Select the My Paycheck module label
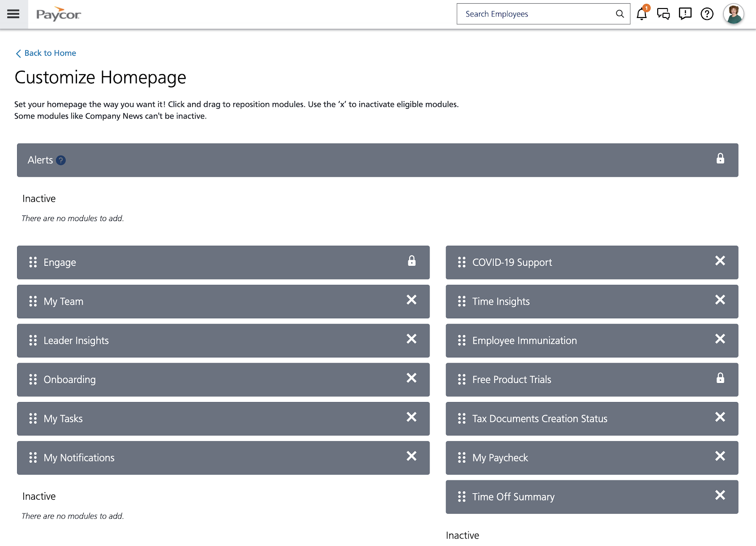The image size is (756, 546). coord(500,458)
